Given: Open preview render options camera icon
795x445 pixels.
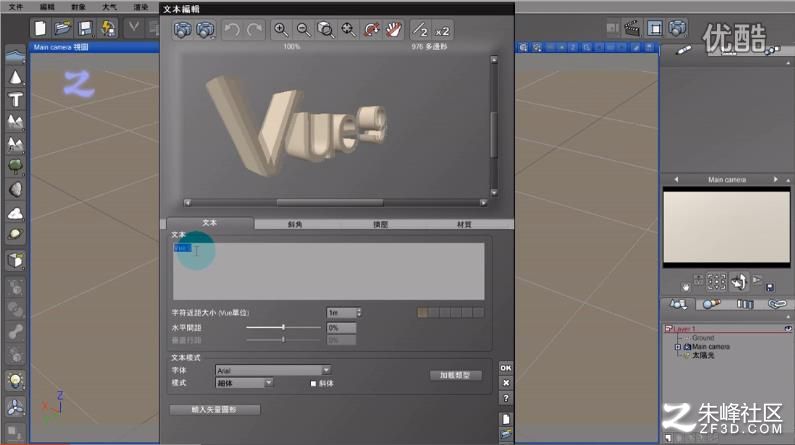Looking at the screenshot, I should pos(205,30).
